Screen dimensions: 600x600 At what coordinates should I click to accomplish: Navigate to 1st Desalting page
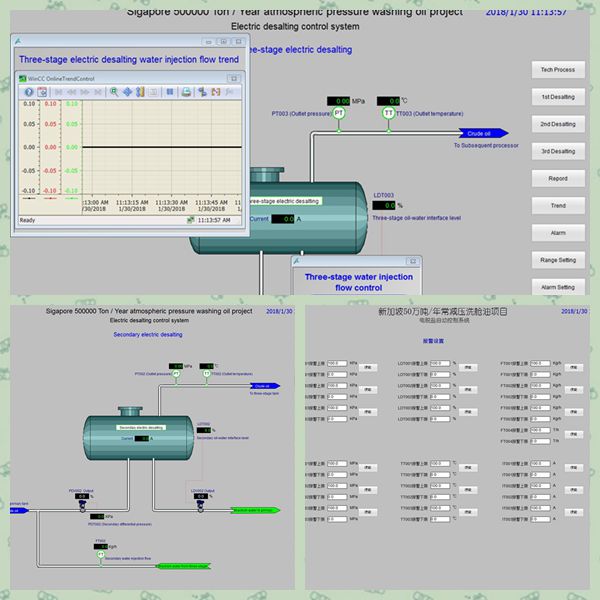click(557, 97)
